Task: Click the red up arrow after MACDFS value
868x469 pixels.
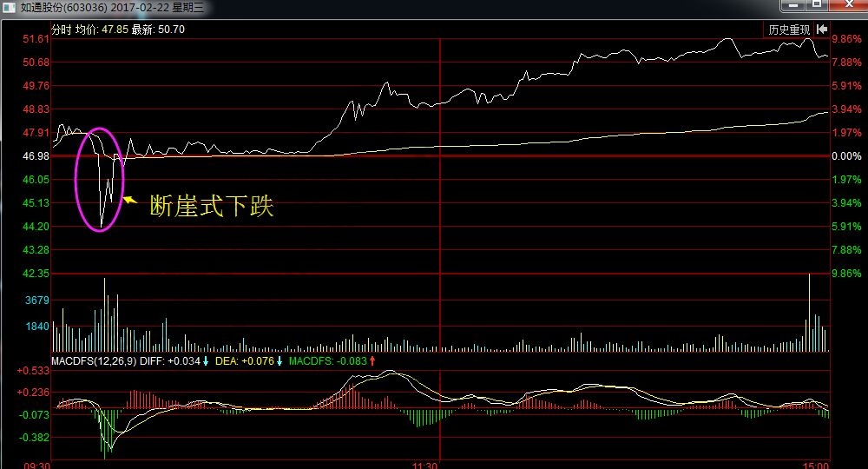Action: pyautogui.click(x=372, y=360)
